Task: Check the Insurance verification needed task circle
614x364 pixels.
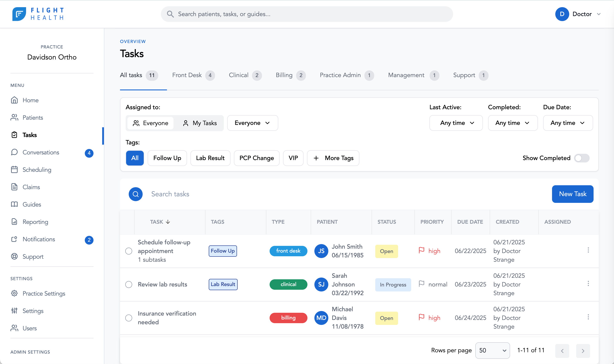Action: point(129,318)
